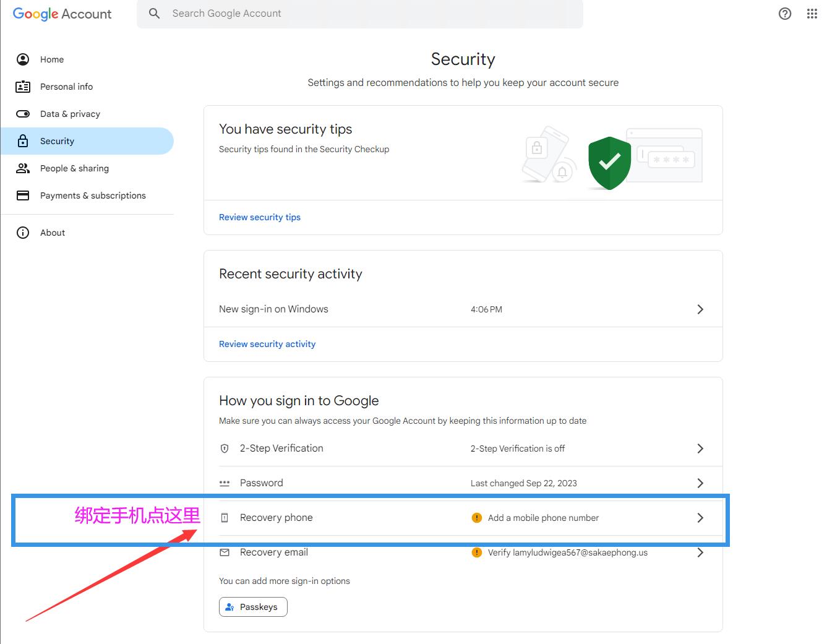The height and width of the screenshot is (644, 827).
Task: Open Recovery phone row chevron
Action: pyautogui.click(x=700, y=518)
